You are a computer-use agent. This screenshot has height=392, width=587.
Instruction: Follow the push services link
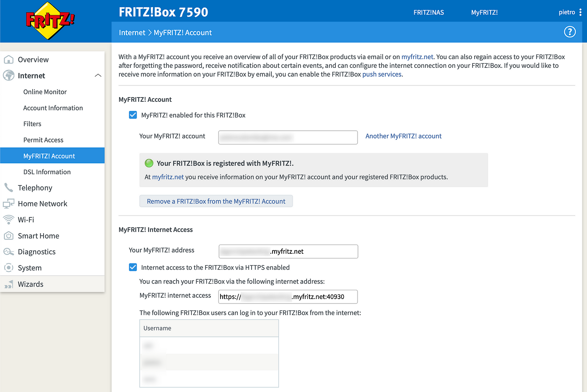point(382,74)
